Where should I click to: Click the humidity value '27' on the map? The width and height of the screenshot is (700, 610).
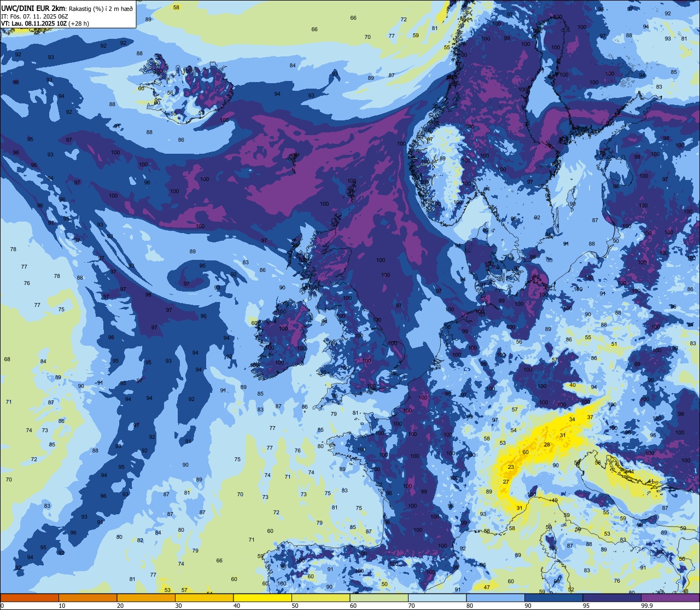(x=506, y=481)
